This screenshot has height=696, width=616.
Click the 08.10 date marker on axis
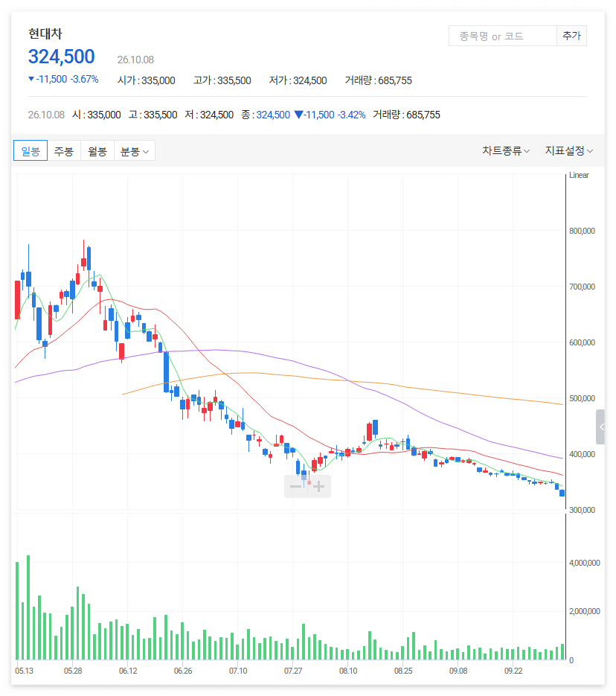[348, 671]
